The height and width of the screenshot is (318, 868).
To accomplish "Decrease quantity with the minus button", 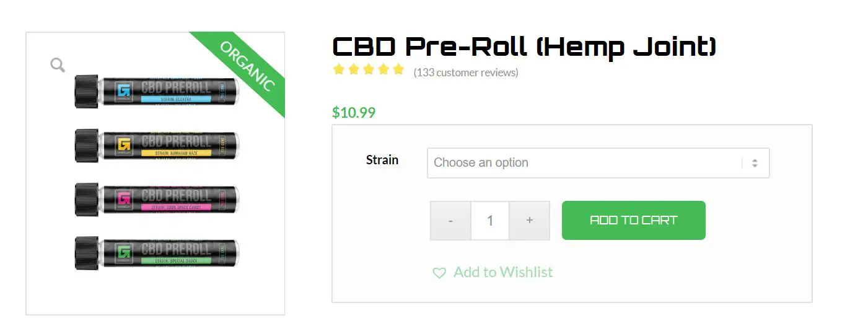I will coord(450,220).
